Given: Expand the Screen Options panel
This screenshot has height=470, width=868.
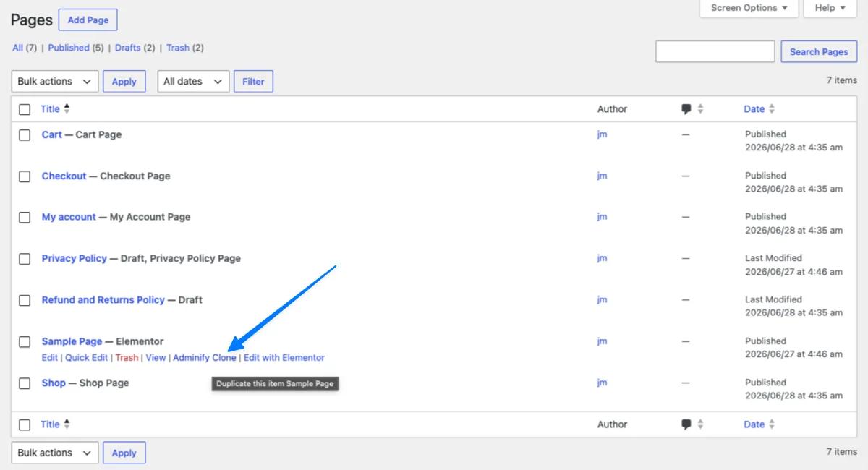Looking at the screenshot, I should pos(749,8).
